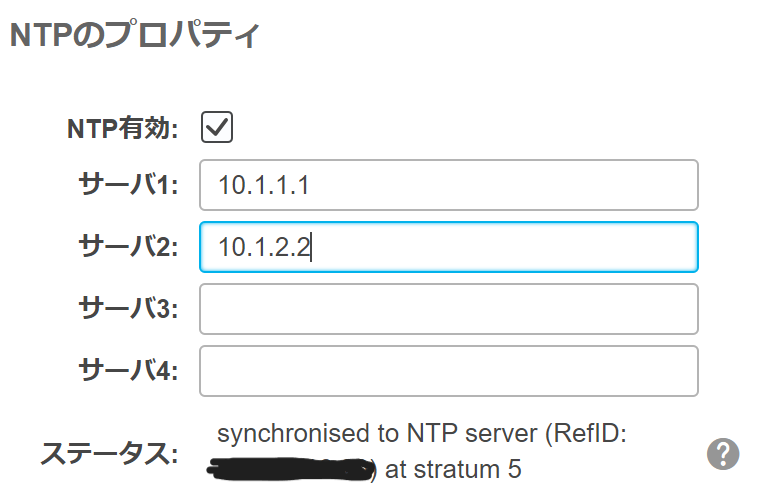Place cursor in the 10.1.2.2 text
This screenshot has width=766, height=499.
click(263, 247)
